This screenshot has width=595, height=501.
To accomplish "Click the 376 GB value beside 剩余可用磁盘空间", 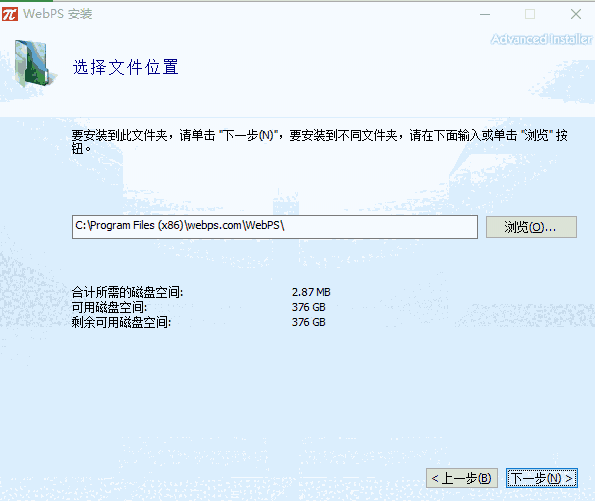I will tap(309, 322).
